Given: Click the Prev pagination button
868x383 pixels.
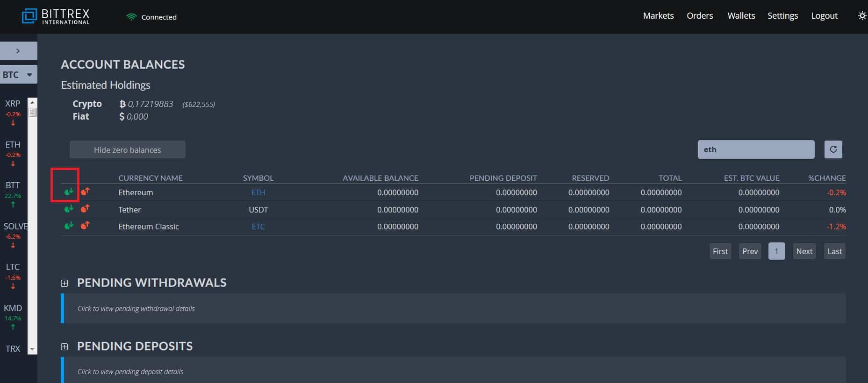Looking at the screenshot, I should pyautogui.click(x=750, y=251).
